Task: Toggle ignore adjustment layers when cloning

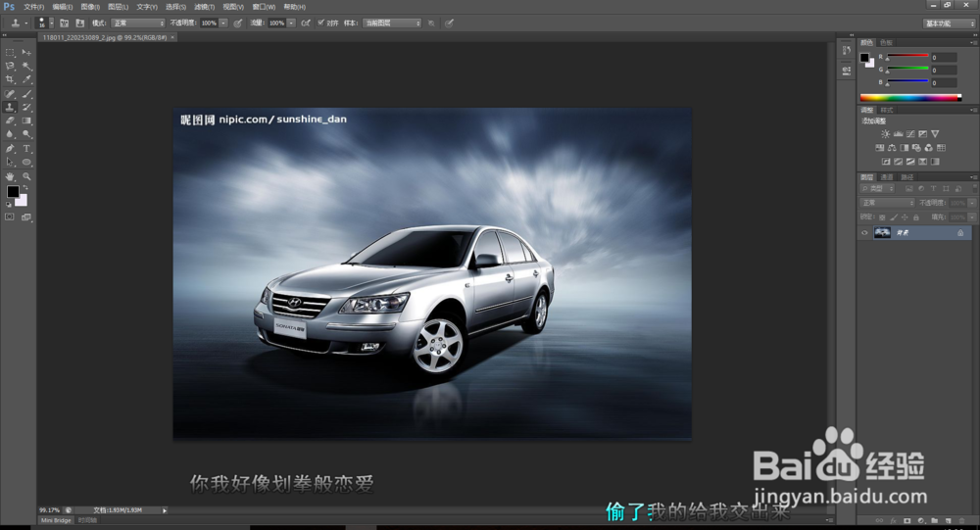Action: click(431, 24)
